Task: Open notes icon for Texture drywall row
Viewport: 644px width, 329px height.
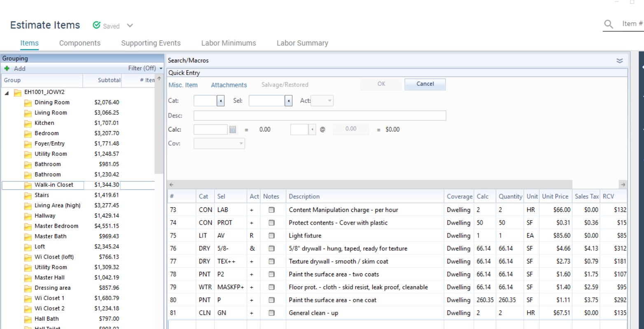Action: pyautogui.click(x=271, y=261)
